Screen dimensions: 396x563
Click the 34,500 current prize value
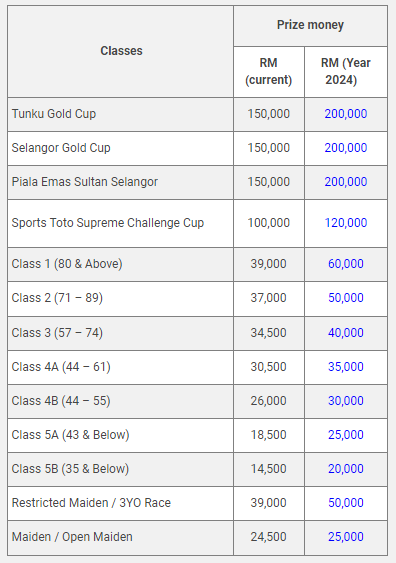pos(269,333)
